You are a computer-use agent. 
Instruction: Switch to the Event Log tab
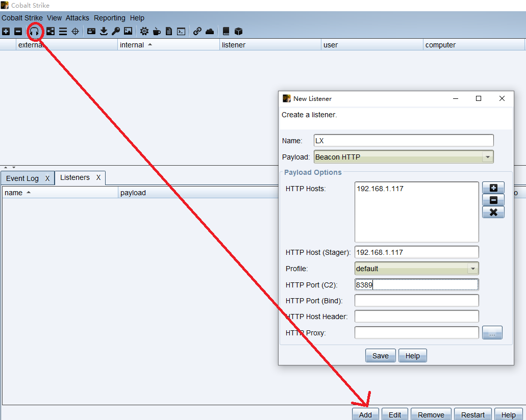(22, 178)
